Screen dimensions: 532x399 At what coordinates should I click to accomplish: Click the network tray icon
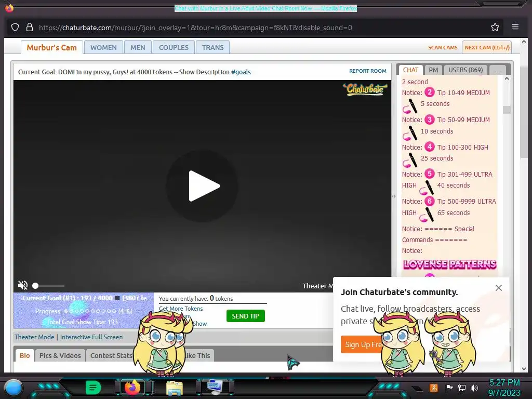pos(461,388)
